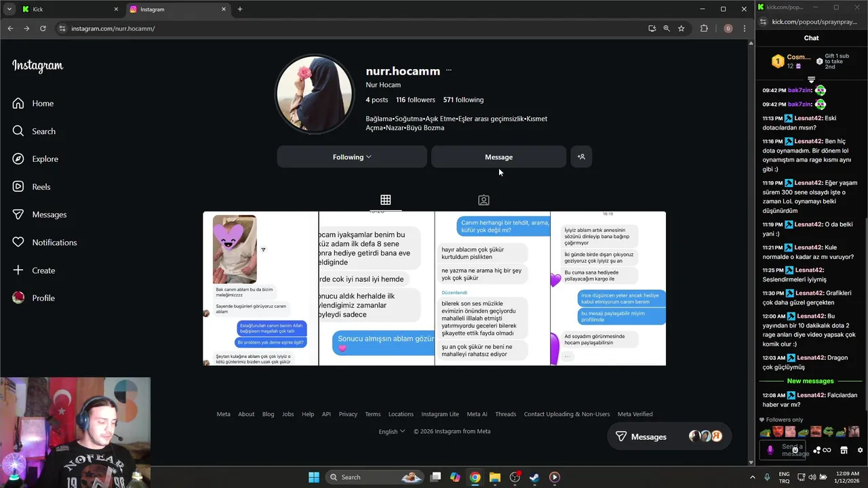Click Message button on profile

[x=498, y=157]
